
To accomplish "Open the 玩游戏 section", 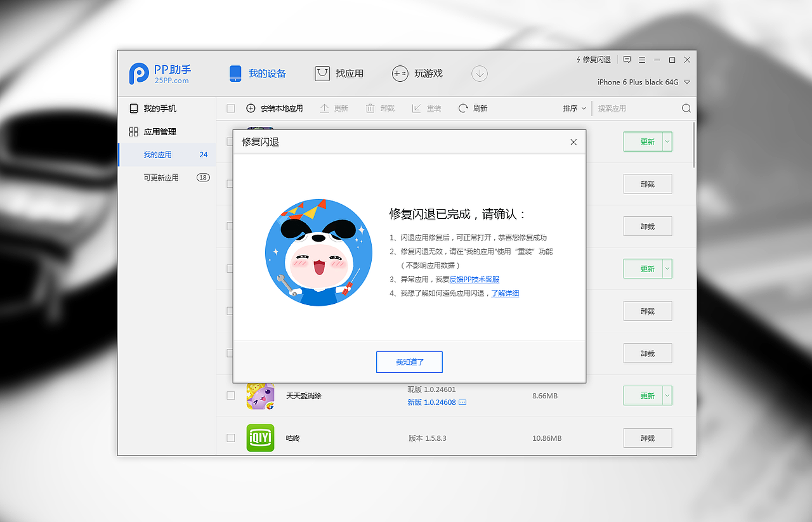I will tap(417, 73).
